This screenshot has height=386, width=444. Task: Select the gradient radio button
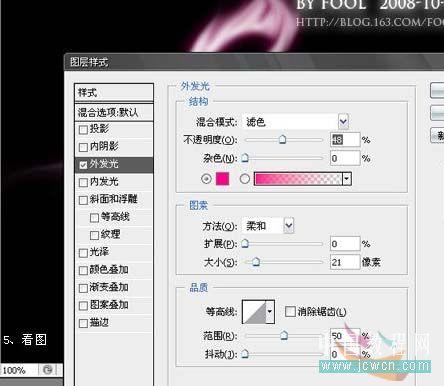point(245,179)
